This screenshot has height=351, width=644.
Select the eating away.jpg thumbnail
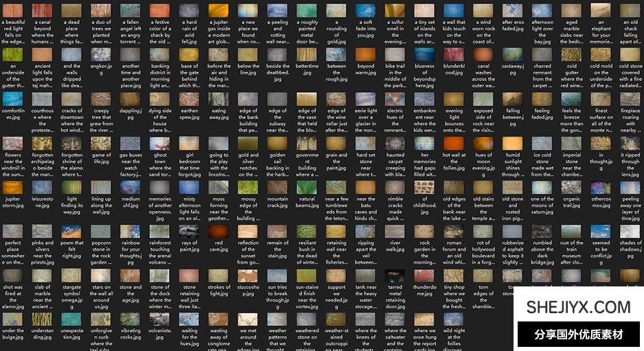point(219,100)
